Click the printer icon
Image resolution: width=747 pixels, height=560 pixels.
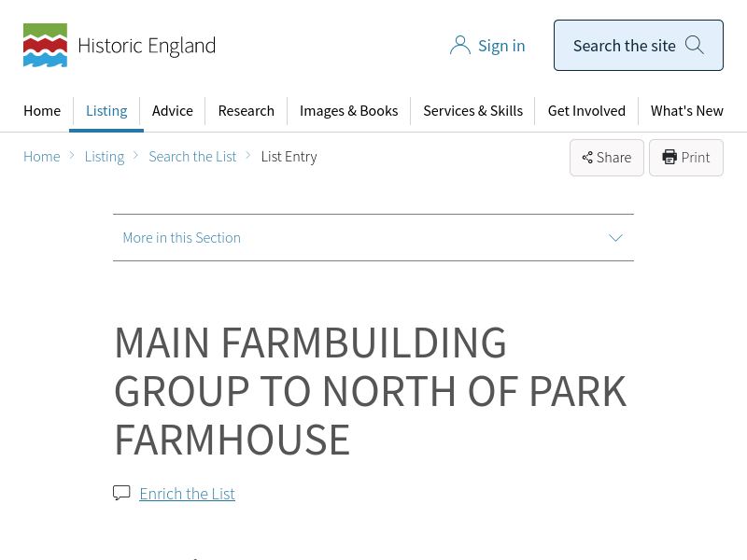(669, 158)
